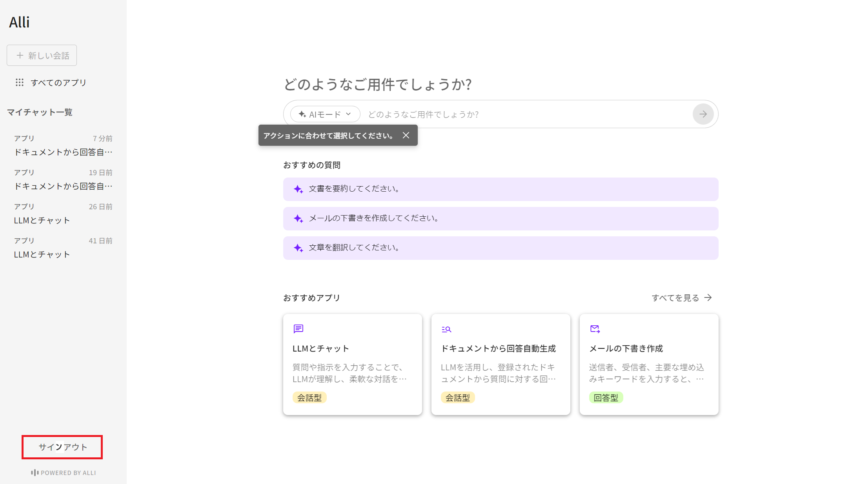Click すべてを見る to view all apps
This screenshot has width=868, height=484.
(x=681, y=298)
